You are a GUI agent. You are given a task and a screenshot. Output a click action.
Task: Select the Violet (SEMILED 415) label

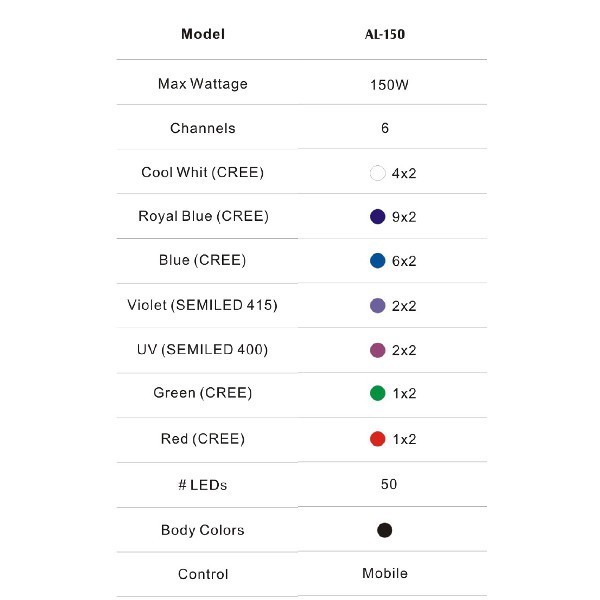point(203,305)
